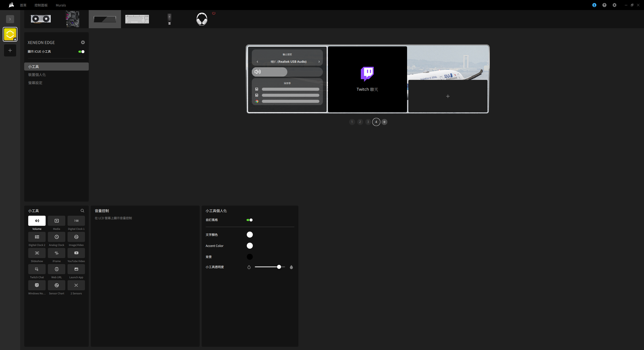Expand the left sidebar chevron

10,19
